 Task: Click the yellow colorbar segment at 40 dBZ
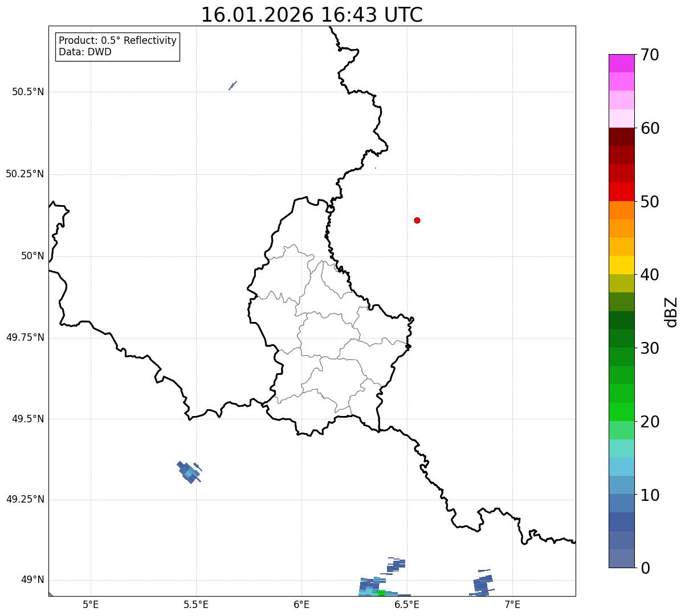tap(621, 266)
